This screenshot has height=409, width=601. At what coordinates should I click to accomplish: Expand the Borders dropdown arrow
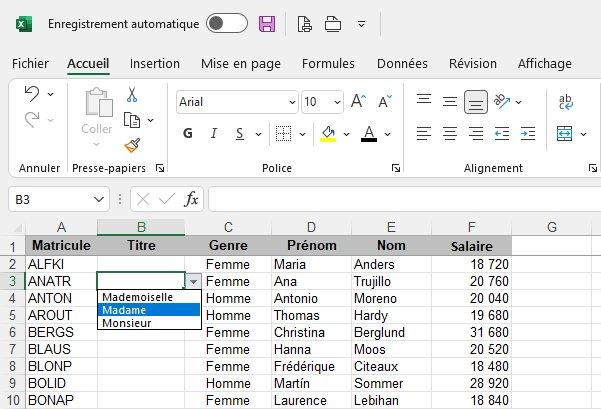coord(302,134)
